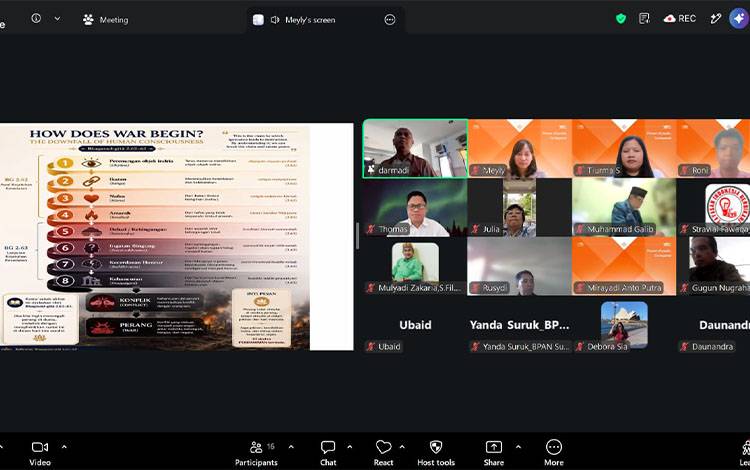The image size is (750, 470).
Task: Open the meeting information icon
Action: pos(36,19)
